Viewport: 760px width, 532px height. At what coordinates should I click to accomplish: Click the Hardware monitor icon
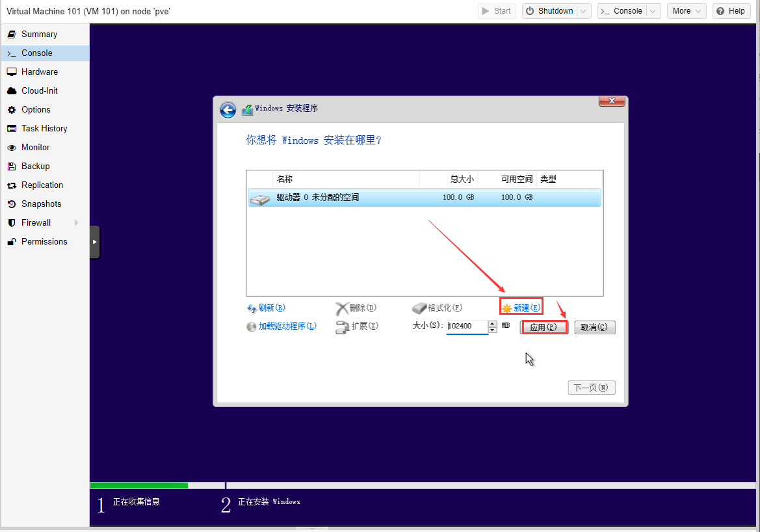tap(12, 72)
